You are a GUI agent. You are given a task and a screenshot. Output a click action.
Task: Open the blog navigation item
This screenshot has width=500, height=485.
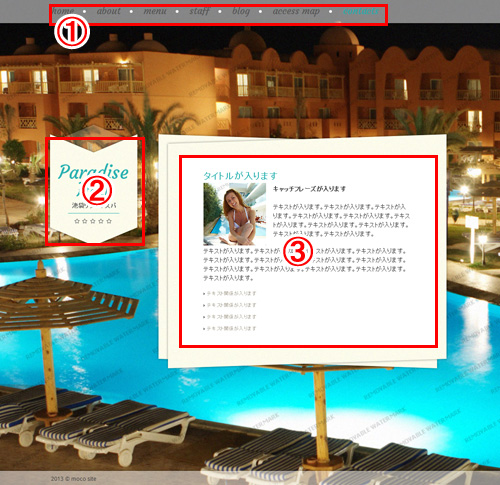click(241, 11)
